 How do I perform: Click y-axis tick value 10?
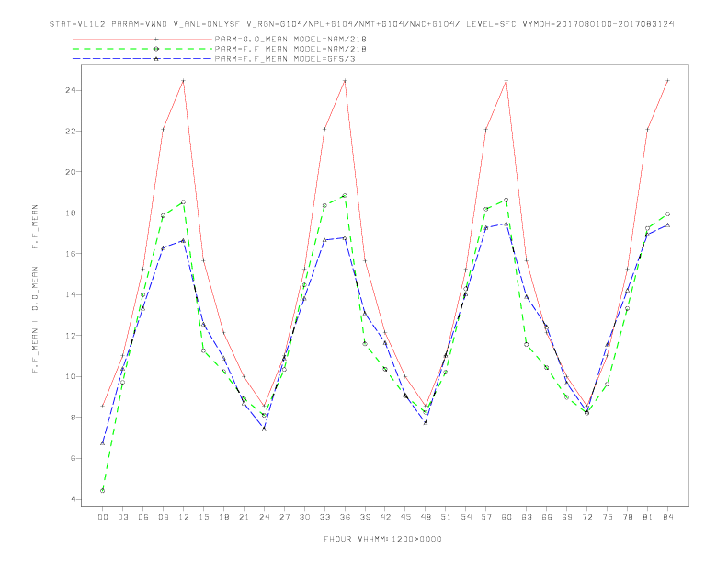tap(71, 376)
